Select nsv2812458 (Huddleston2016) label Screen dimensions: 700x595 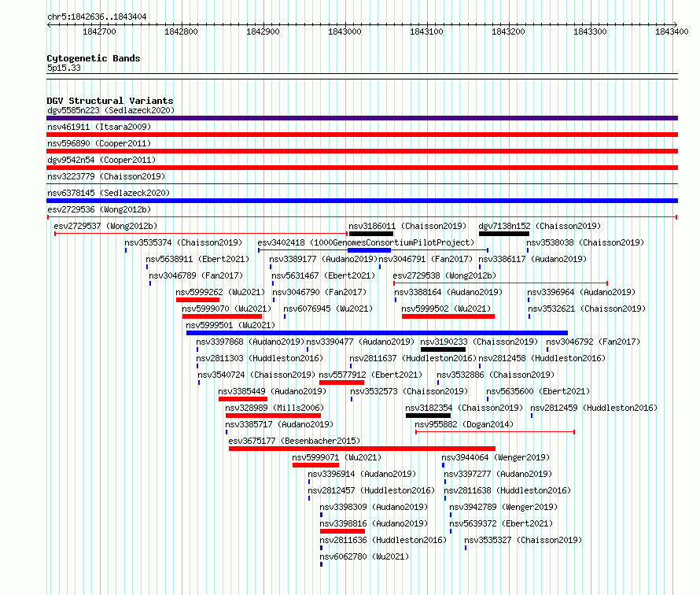point(542,358)
